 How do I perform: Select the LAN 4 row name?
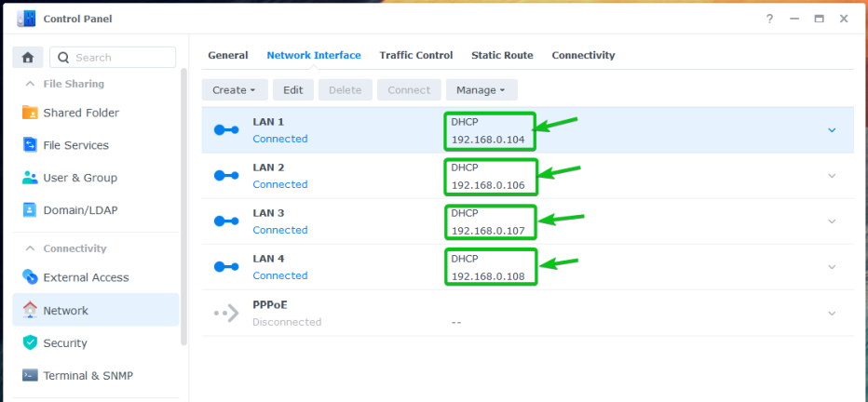[268, 259]
